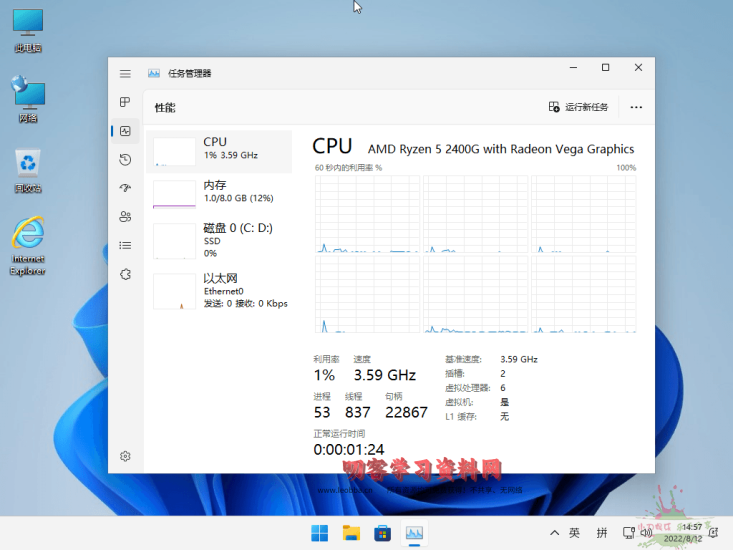Open Microsoft Store from taskbar
733x550 pixels.
pos(382,533)
